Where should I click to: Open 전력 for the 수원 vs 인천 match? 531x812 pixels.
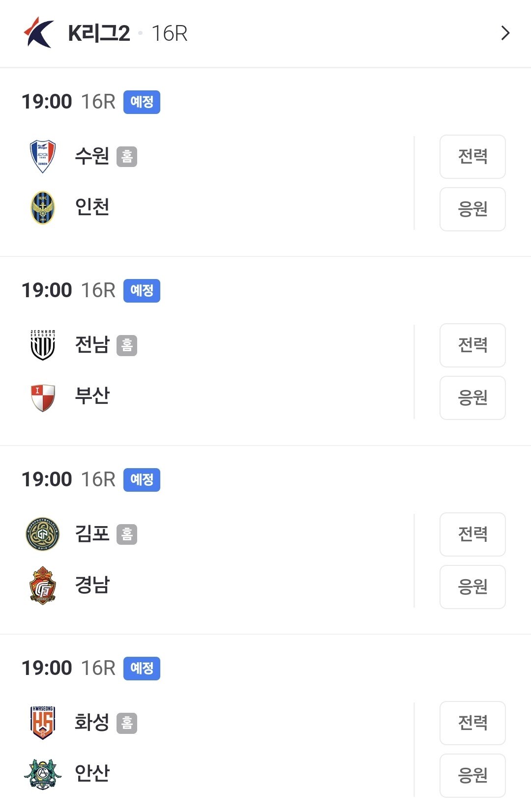pyautogui.click(x=472, y=157)
